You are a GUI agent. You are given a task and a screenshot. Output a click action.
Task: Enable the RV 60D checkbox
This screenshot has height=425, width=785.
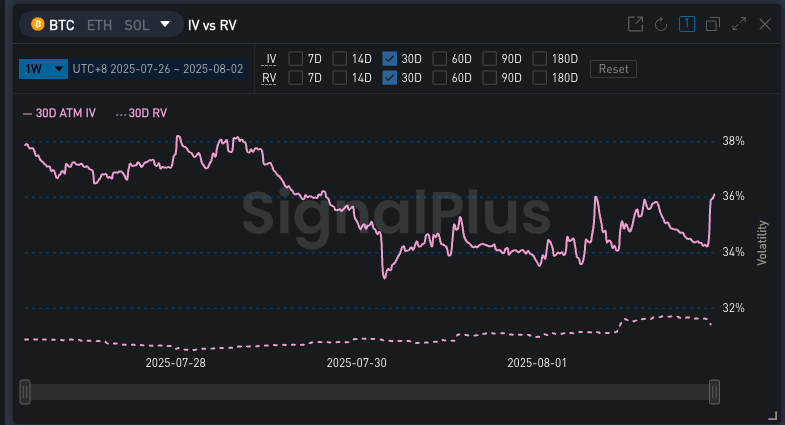click(x=440, y=78)
